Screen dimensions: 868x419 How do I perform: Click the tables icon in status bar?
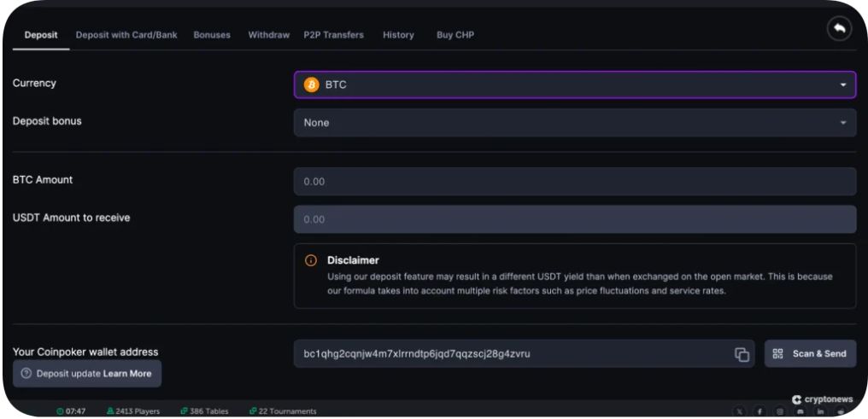coord(184,411)
